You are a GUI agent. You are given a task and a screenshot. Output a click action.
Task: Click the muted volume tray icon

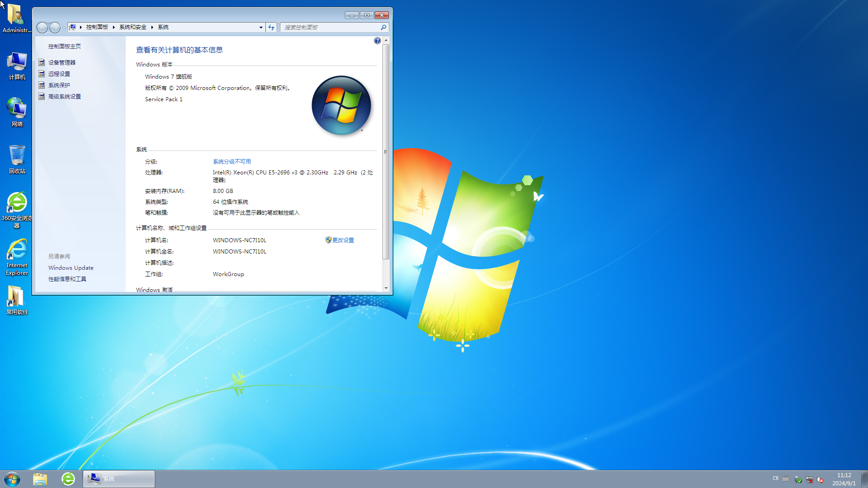[820, 479]
